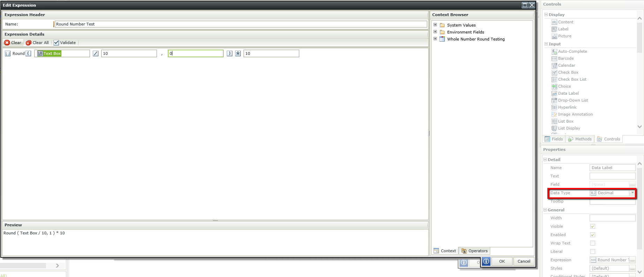Image resolution: width=644 pixels, height=277 pixels.
Task: Select the Check Box List control
Action: (569, 79)
